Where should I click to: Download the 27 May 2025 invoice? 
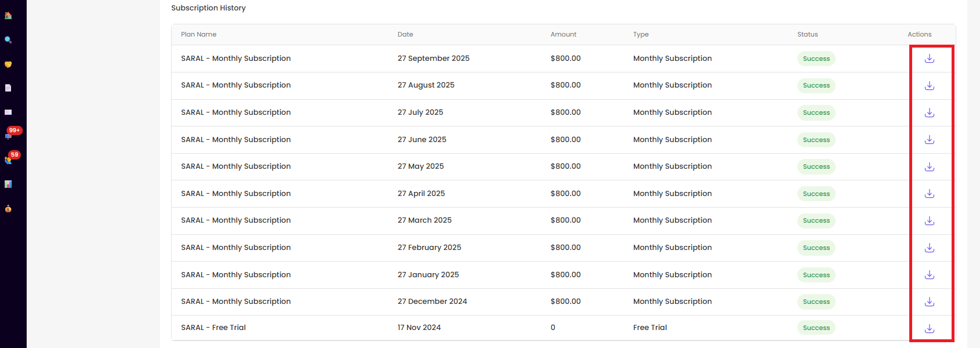tap(929, 167)
